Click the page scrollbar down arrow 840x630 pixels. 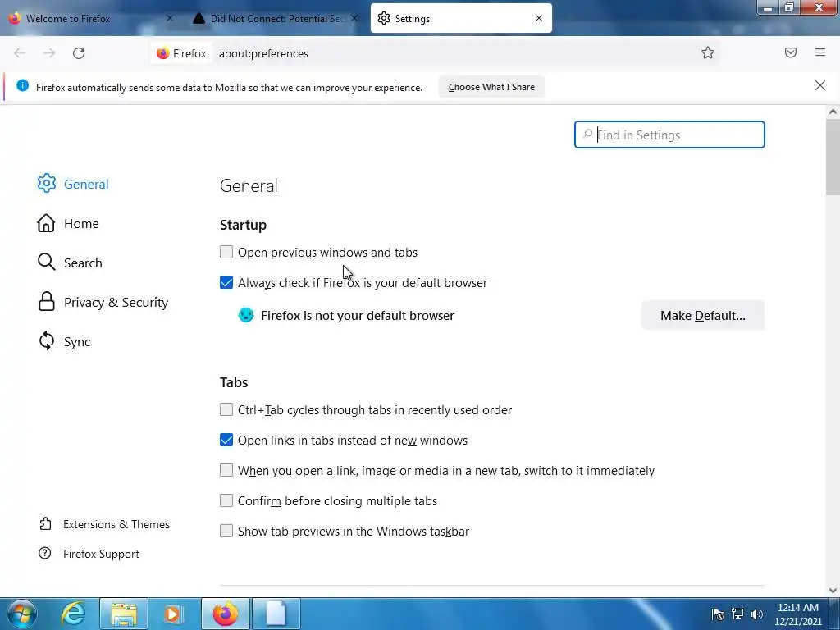[x=833, y=590]
